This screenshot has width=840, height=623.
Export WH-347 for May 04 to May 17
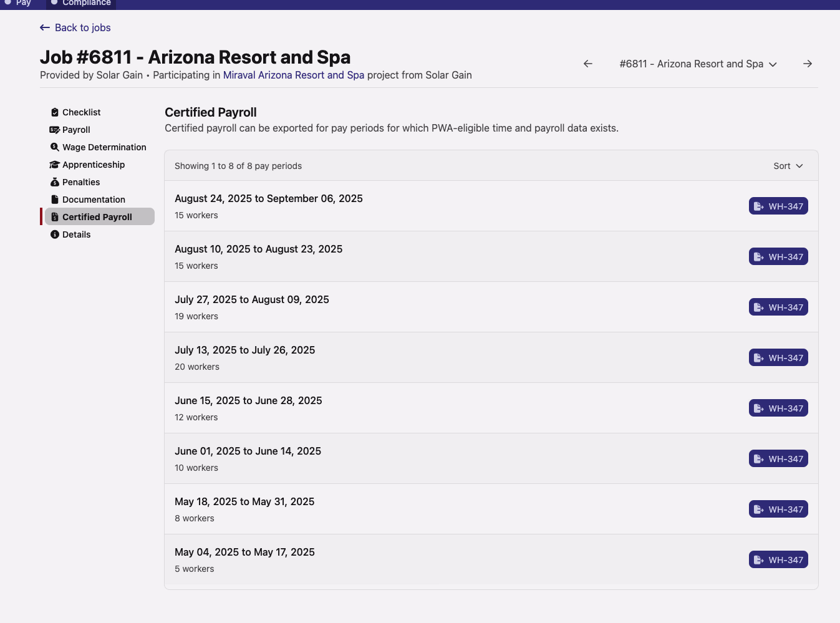[x=778, y=560]
